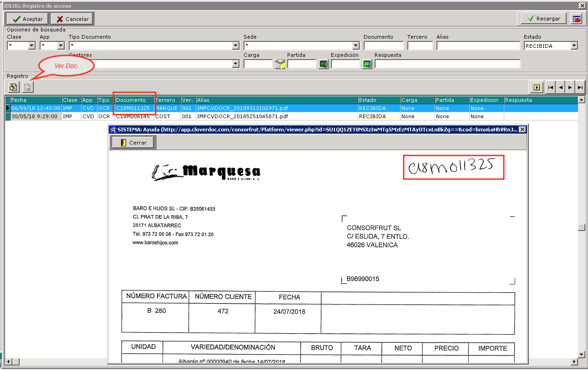The image size is (588, 370).
Task: Click the Ver Doc. document view icon
Action: (28, 87)
